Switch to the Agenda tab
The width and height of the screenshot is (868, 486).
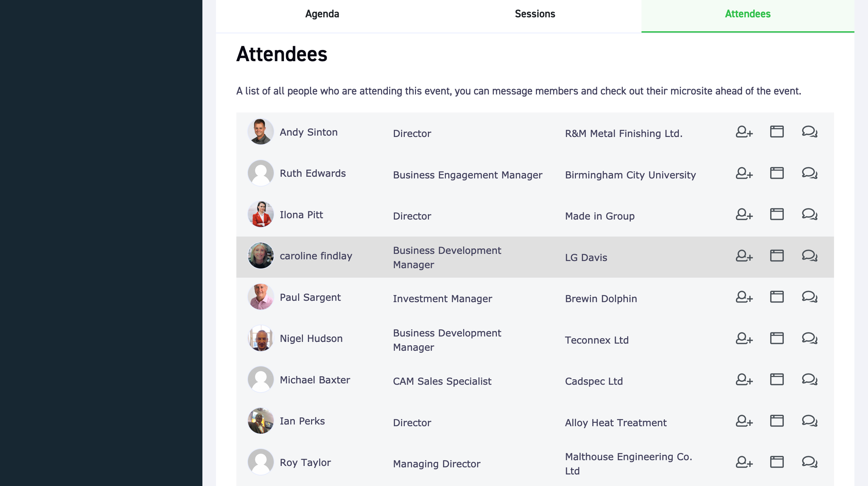pos(322,14)
